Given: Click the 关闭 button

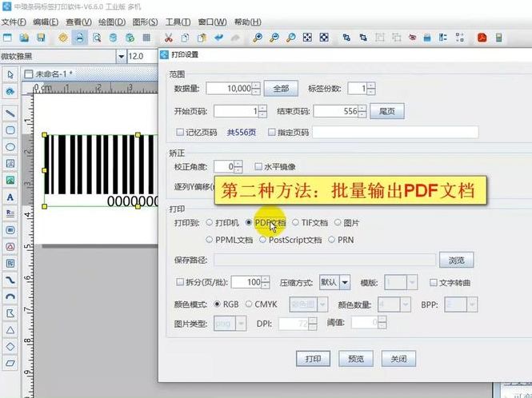Looking at the screenshot, I should [x=398, y=358].
